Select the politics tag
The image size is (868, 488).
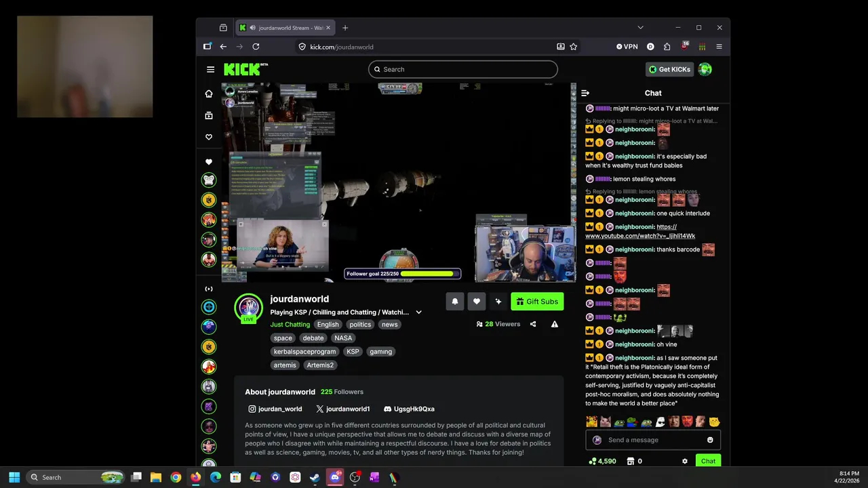(360, 325)
